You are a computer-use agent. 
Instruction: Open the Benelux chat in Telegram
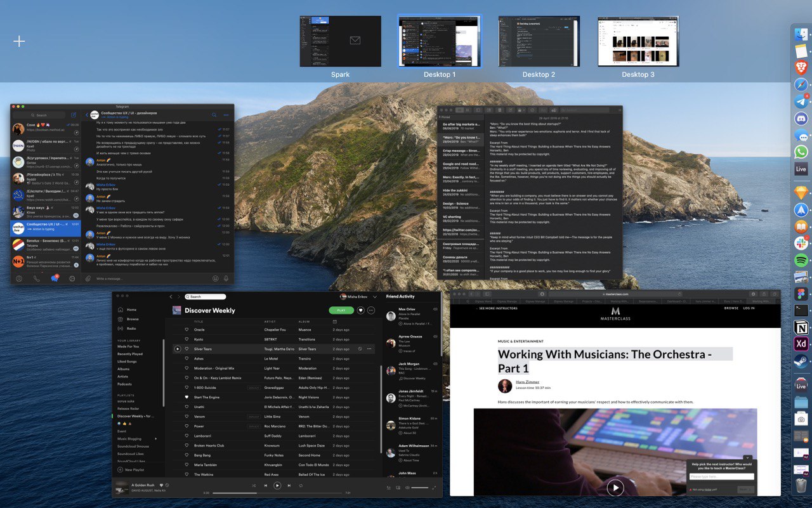pos(46,244)
